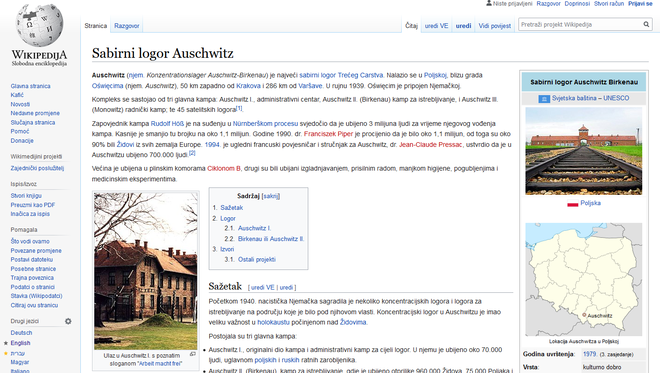Viewport: 660px width, 373px height.
Task: Switch to Magyar language version
Action: point(20,362)
